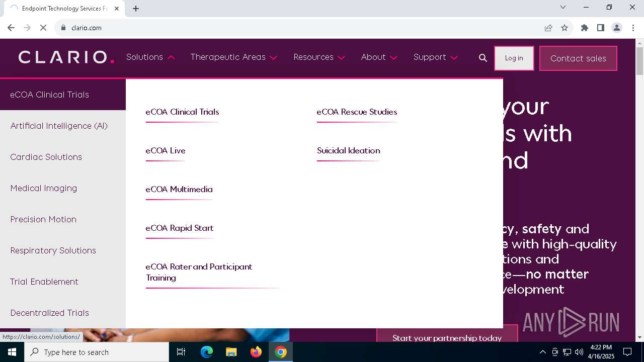Launch Firefox from taskbar
This screenshot has height=362, width=644.
coord(256,352)
